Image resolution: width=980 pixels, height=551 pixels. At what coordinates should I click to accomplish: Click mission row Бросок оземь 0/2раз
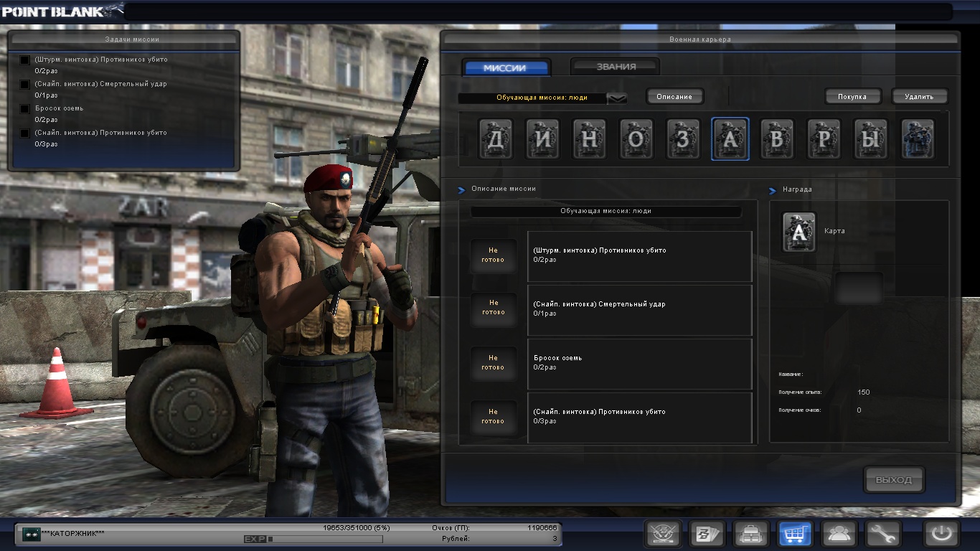coord(640,364)
